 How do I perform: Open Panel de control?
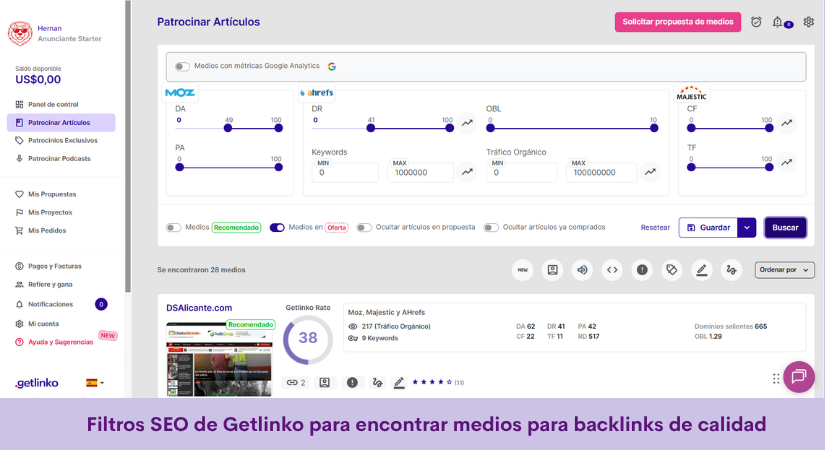point(53,104)
